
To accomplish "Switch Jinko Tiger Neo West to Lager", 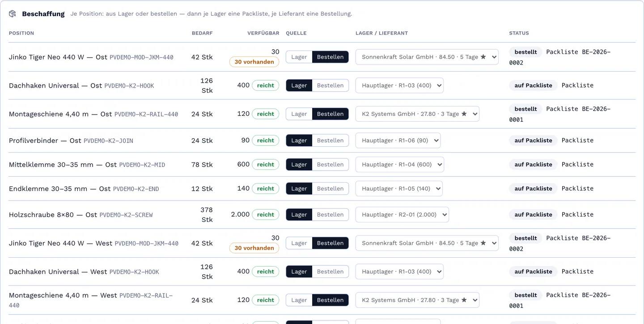I will point(299,243).
